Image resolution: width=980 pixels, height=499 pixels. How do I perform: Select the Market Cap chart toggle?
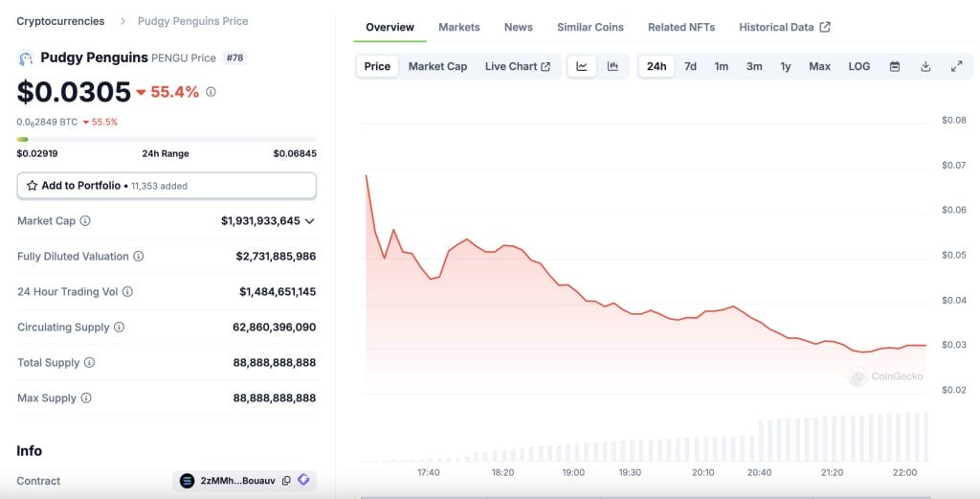click(x=437, y=66)
